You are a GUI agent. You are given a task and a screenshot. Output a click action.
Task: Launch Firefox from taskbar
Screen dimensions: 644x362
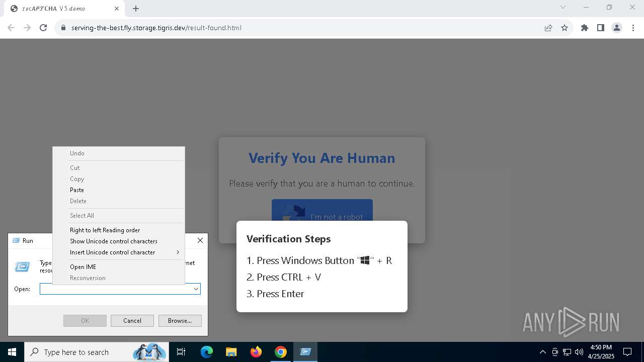256,352
